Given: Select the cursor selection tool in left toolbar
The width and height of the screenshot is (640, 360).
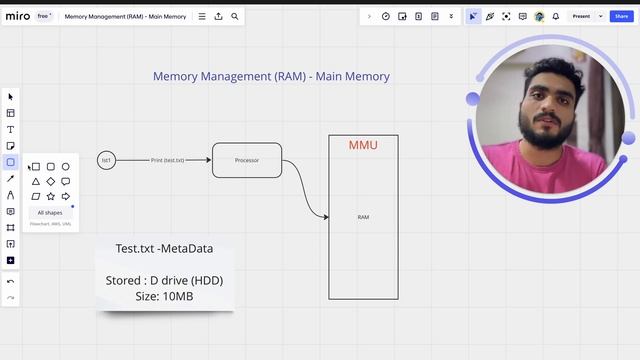Looking at the screenshot, I should (11, 97).
